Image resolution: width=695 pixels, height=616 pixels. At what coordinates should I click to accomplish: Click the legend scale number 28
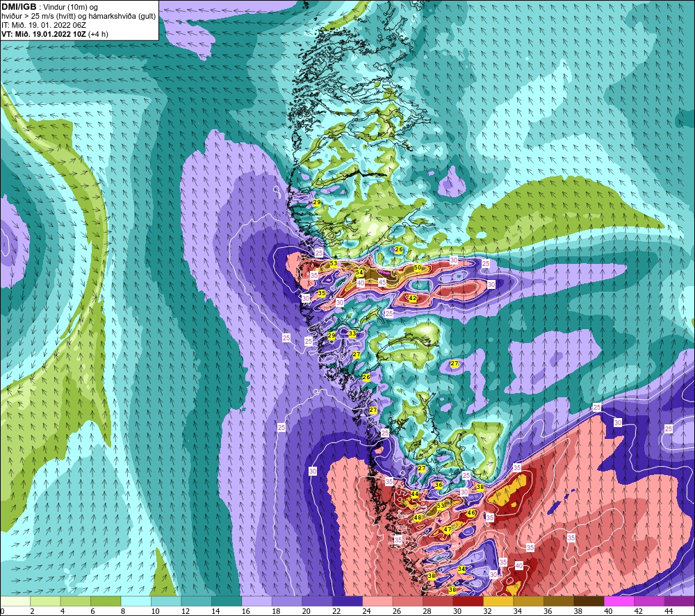point(427,612)
